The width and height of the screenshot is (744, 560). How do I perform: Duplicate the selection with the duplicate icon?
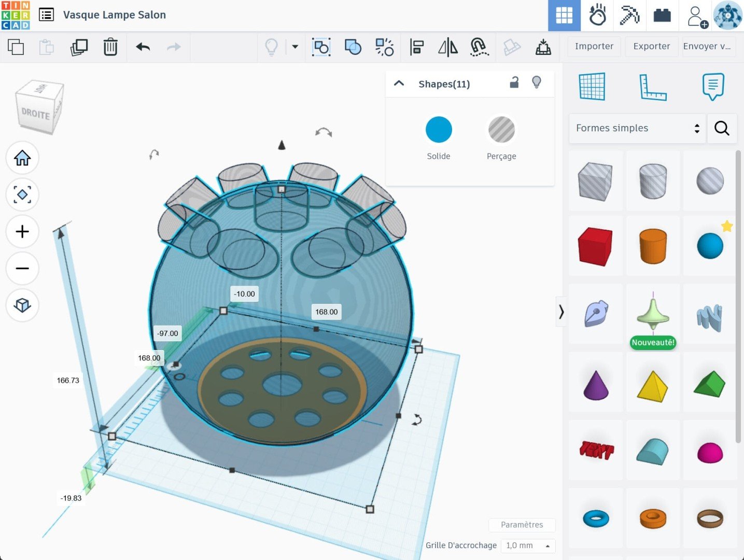tap(79, 47)
